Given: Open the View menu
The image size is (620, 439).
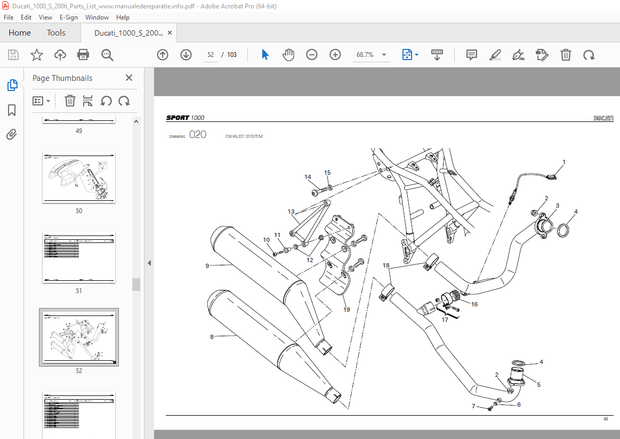Looking at the screenshot, I should coord(45,17).
